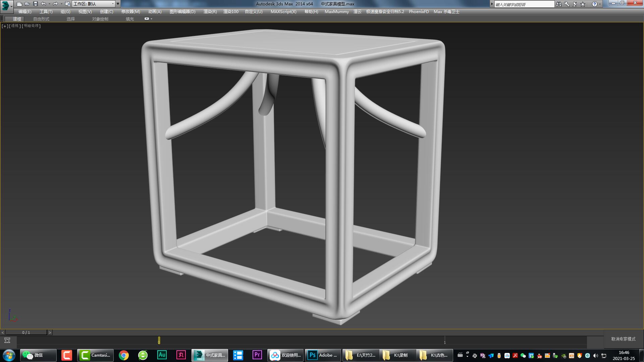Open the 明暗处理 viewport shading menu

(x=31, y=26)
